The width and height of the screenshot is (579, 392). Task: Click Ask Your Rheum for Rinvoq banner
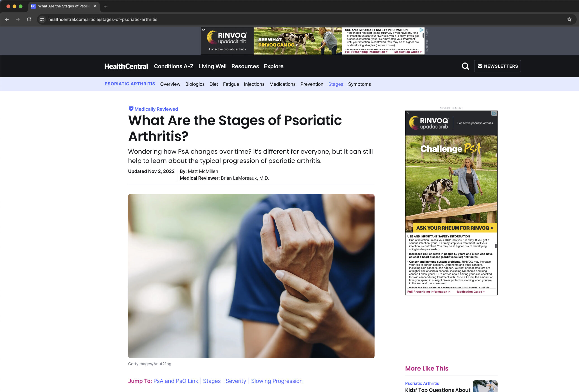[455, 228]
